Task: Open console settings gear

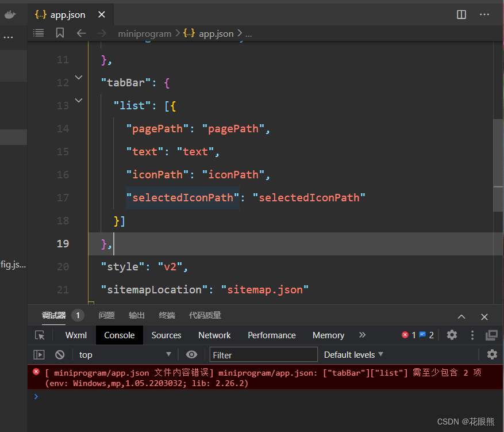Action: 492,354
